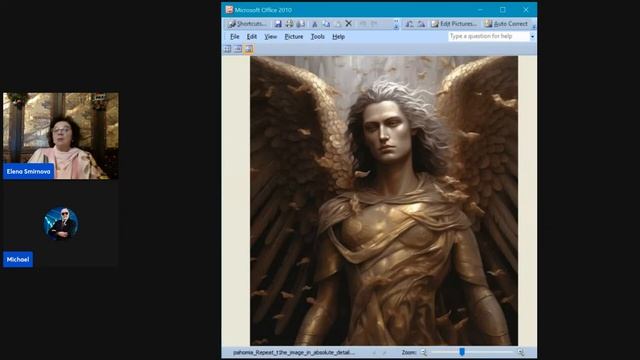Click the Michael name label

tap(18, 259)
